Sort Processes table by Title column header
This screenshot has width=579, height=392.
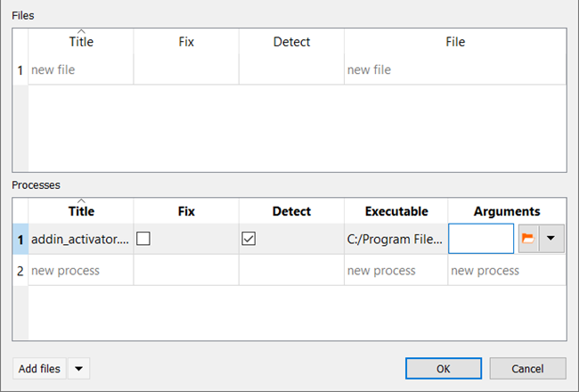pyautogui.click(x=81, y=211)
